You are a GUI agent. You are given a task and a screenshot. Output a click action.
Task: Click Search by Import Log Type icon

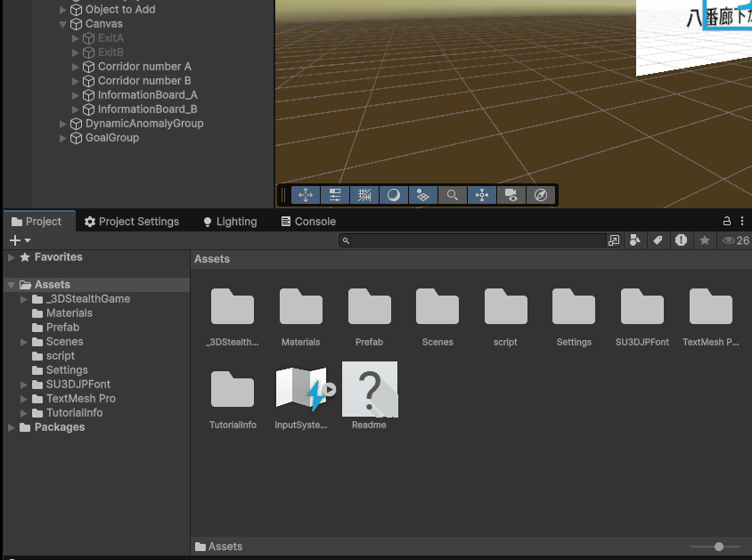[681, 240]
